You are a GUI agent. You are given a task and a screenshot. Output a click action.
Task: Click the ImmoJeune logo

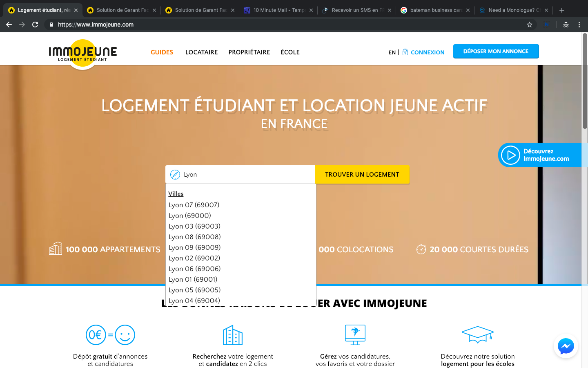pos(83,54)
